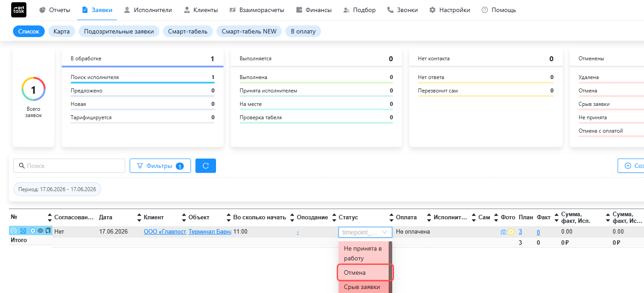644x293 pixels.
Task: Open order number 50 link
Action: pos(23,231)
